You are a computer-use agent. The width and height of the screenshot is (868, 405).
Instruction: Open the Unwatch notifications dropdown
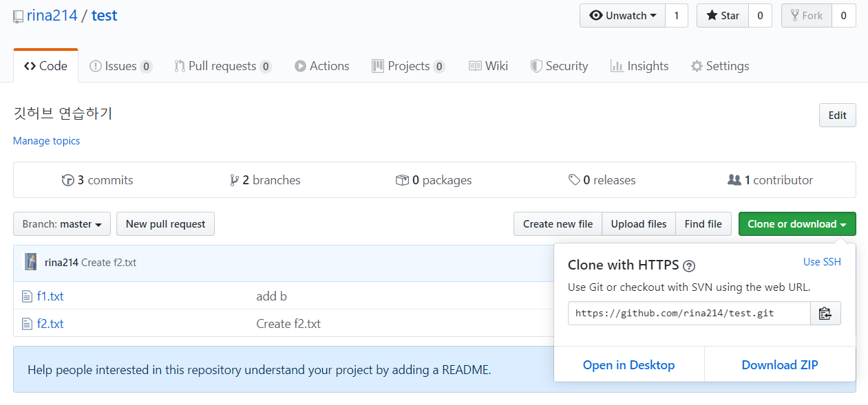pos(623,16)
